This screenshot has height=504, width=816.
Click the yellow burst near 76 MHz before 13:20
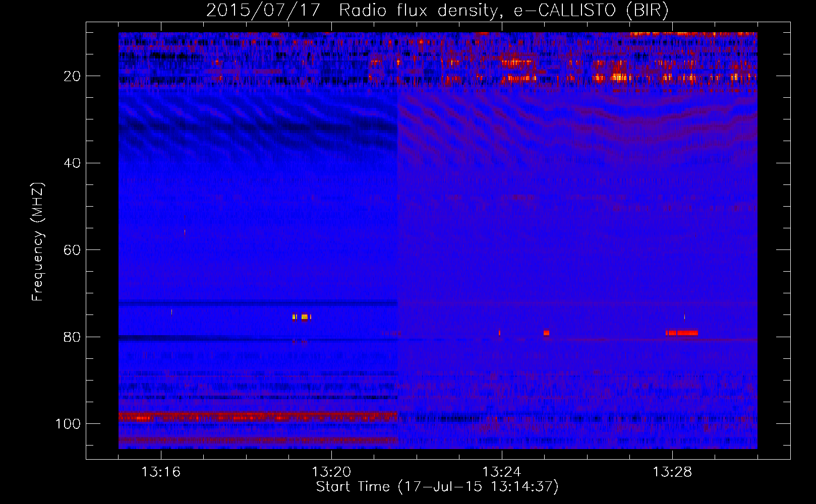tap(302, 317)
